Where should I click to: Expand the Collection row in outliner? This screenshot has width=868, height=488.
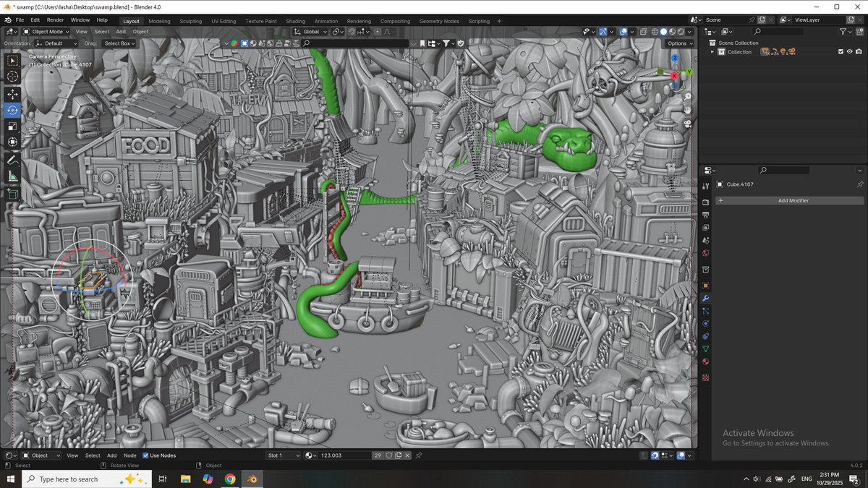tap(712, 51)
